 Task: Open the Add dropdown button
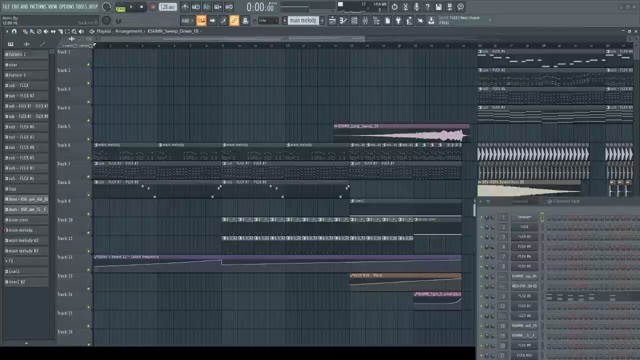click(187, 20)
